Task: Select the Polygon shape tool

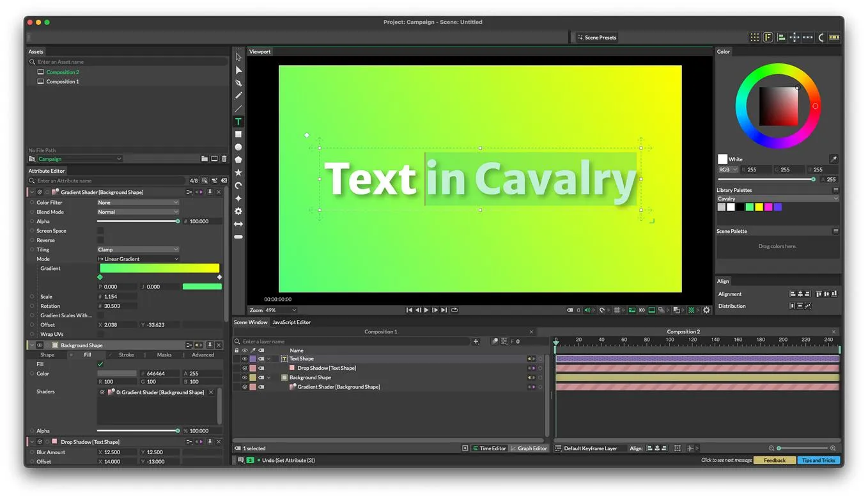Action: tap(238, 160)
